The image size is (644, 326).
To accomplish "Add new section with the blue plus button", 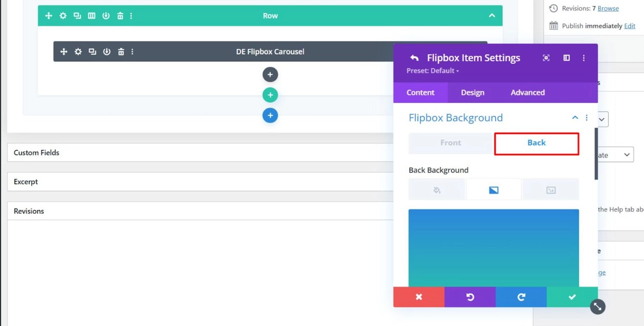I will [x=270, y=115].
